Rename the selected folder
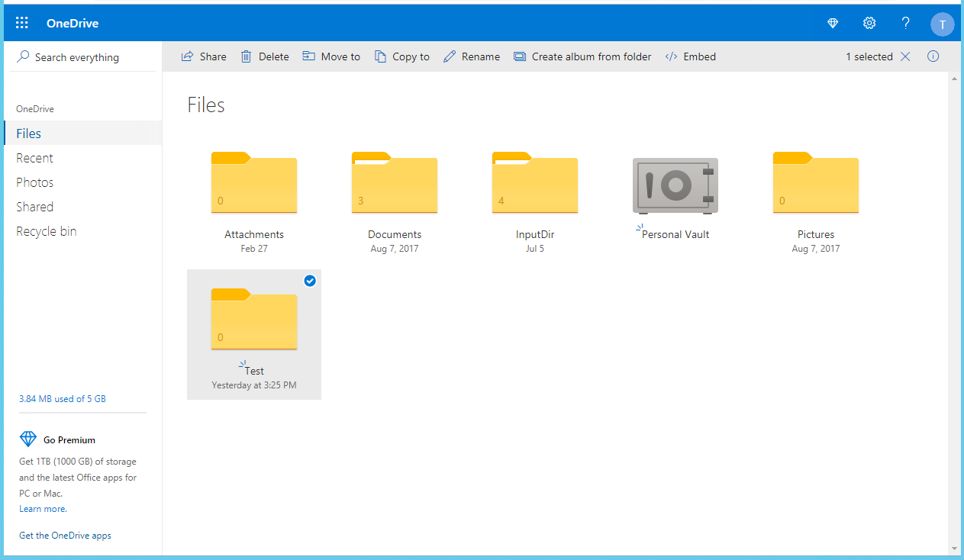 tap(471, 56)
